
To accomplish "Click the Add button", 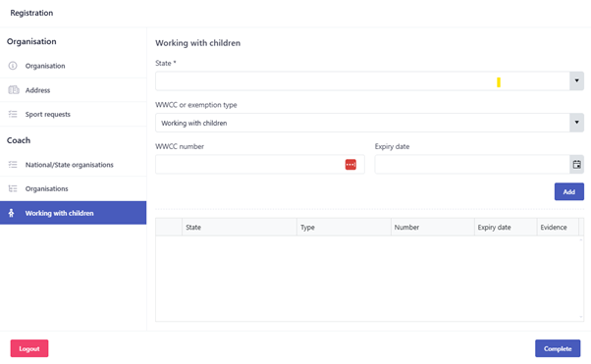I will pos(568,191).
